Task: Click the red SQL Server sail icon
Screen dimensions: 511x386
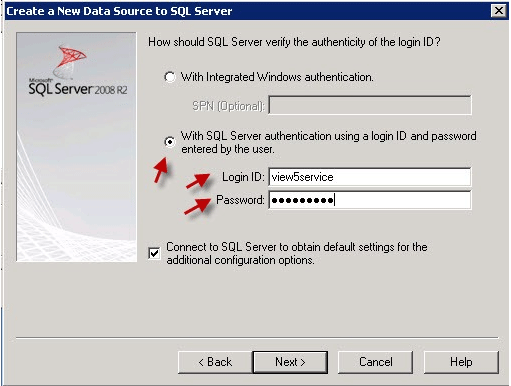Action: [70, 60]
